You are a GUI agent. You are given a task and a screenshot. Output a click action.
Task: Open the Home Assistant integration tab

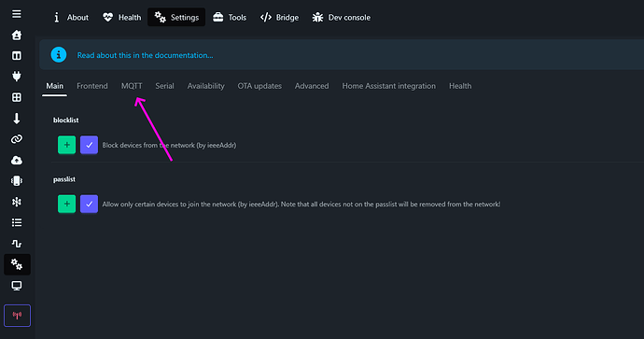pyautogui.click(x=389, y=86)
